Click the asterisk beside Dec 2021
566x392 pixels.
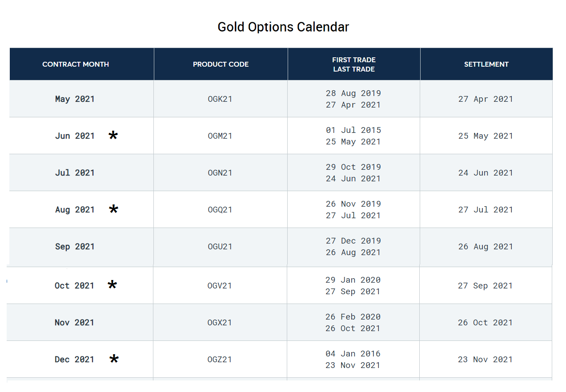point(114,359)
